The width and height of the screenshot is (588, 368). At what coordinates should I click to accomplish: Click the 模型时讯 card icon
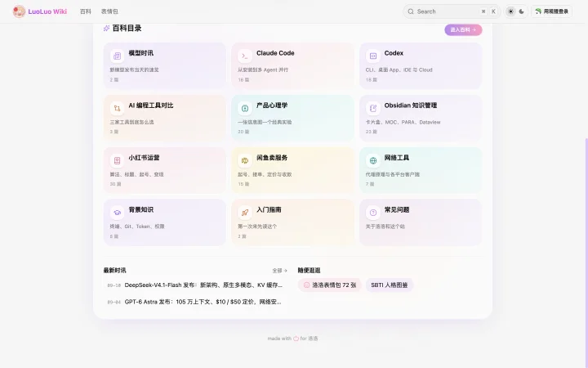117,56
